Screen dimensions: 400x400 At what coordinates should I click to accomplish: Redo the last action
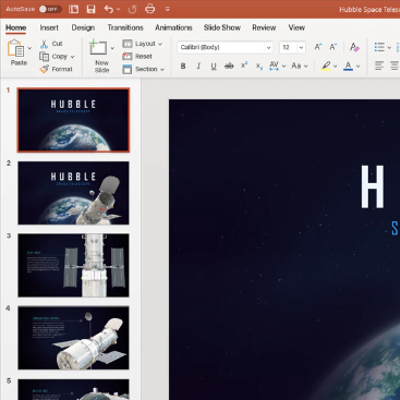pyautogui.click(x=132, y=9)
